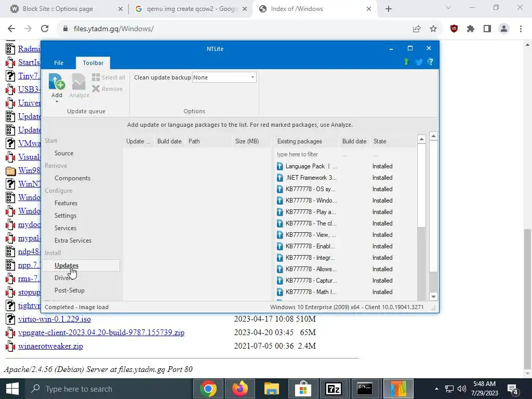Image resolution: width=532 pixels, height=399 pixels.
Task: Click the Twitter bird icon
Action: click(x=419, y=62)
